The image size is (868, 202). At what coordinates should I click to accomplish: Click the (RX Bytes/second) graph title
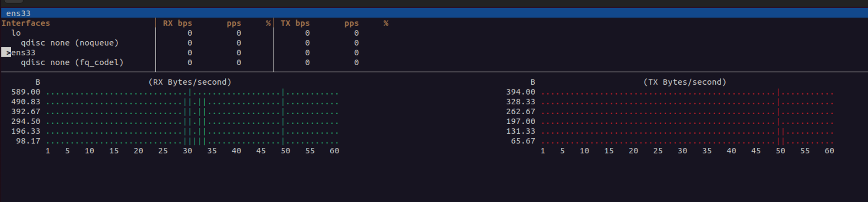pos(190,82)
